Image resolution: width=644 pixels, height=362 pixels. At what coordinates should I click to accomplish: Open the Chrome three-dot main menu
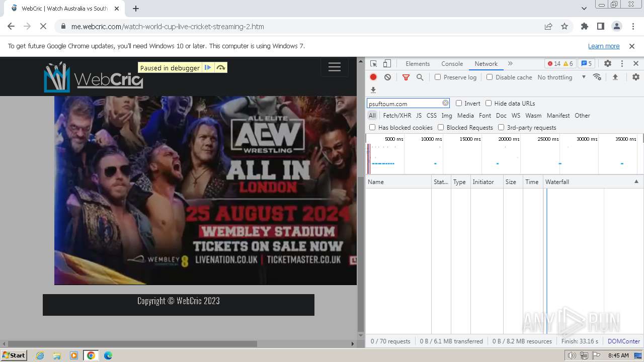click(632, 26)
